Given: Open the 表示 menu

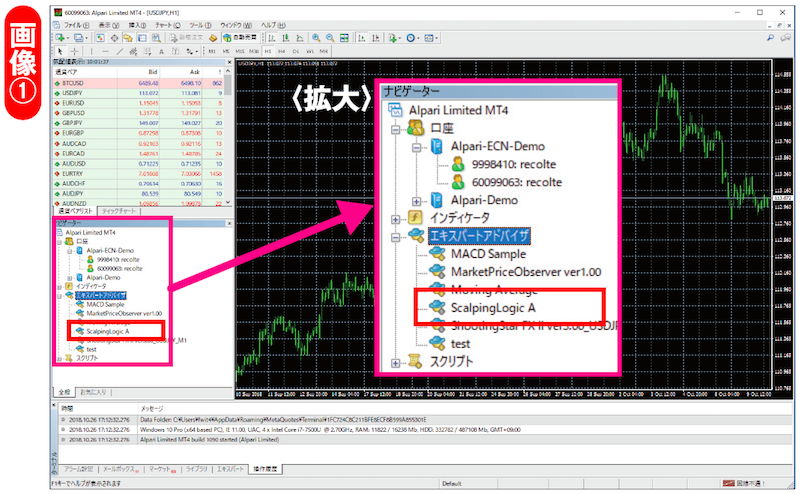Looking at the screenshot, I should tap(109, 25).
